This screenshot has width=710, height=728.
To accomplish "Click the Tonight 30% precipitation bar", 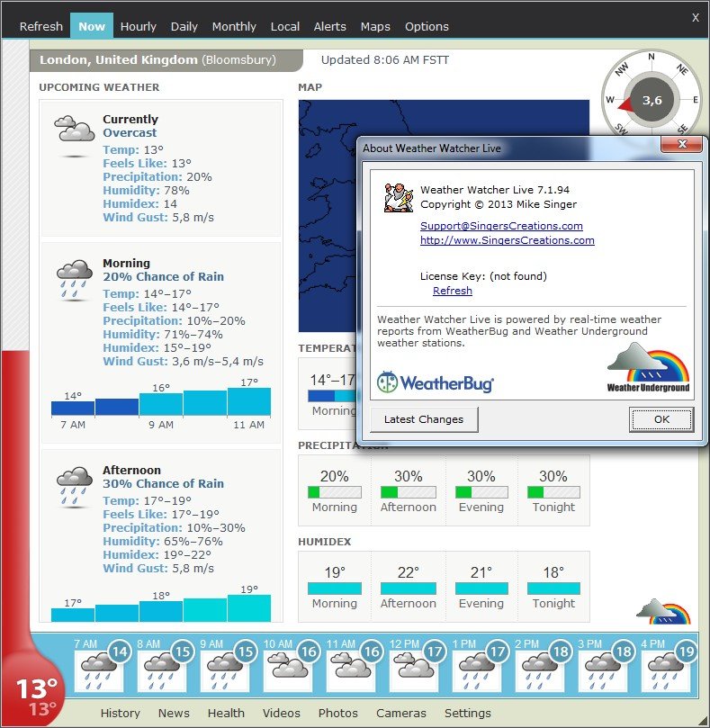I will [553, 491].
